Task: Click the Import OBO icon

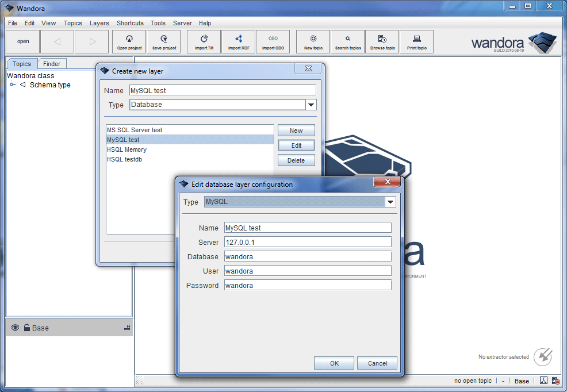Action: 273,41
